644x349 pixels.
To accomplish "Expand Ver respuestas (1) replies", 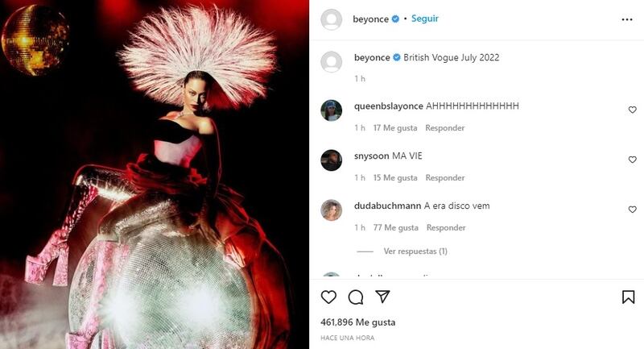I will pyautogui.click(x=415, y=251).
